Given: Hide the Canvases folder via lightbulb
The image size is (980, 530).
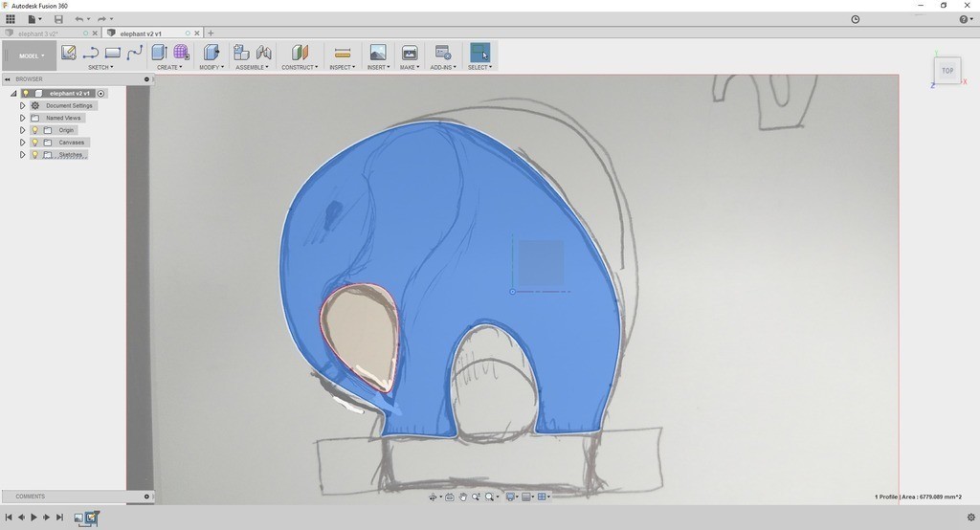Looking at the screenshot, I should click(x=35, y=143).
